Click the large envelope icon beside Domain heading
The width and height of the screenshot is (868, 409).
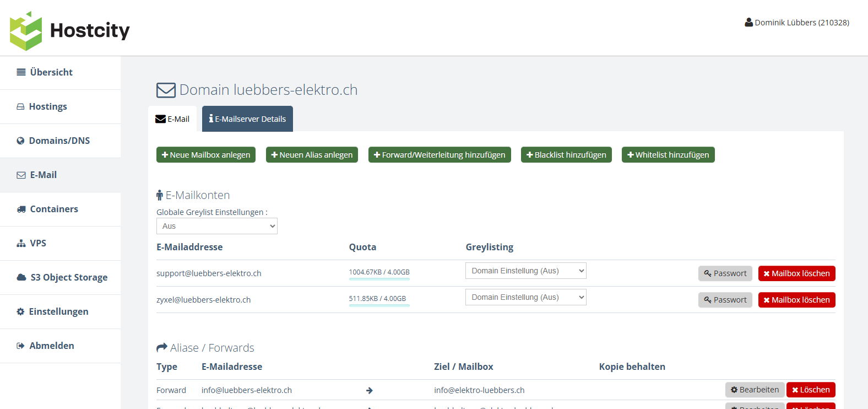click(166, 90)
